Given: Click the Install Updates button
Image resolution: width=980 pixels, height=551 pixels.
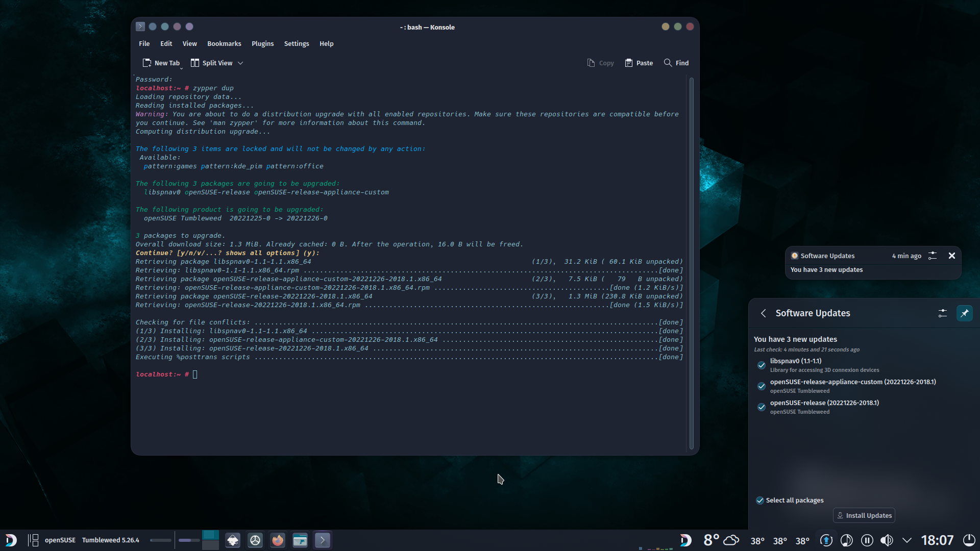Looking at the screenshot, I should click(864, 515).
